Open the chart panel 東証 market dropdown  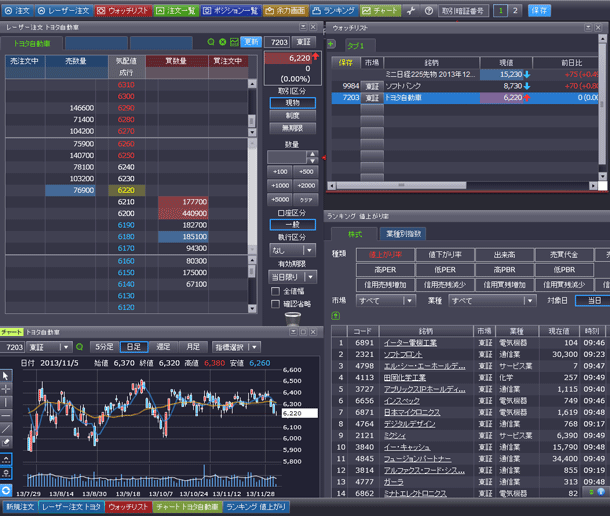pyautogui.click(x=49, y=347)
